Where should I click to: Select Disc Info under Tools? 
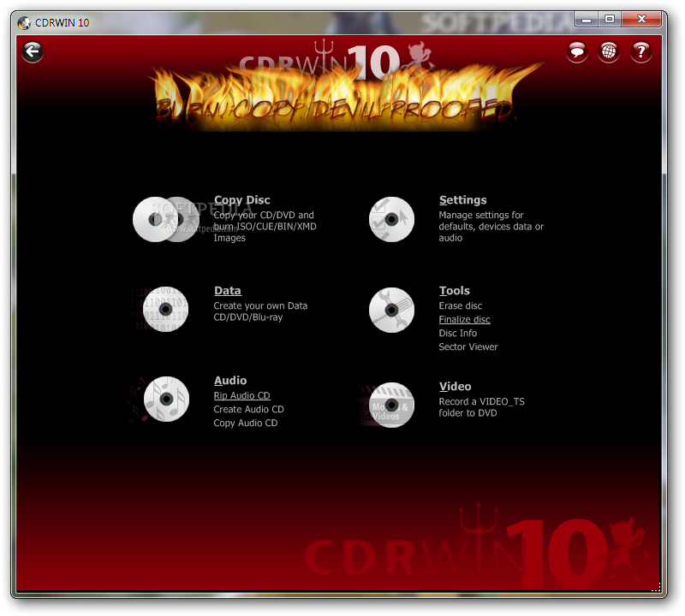(x=458, y=334)
